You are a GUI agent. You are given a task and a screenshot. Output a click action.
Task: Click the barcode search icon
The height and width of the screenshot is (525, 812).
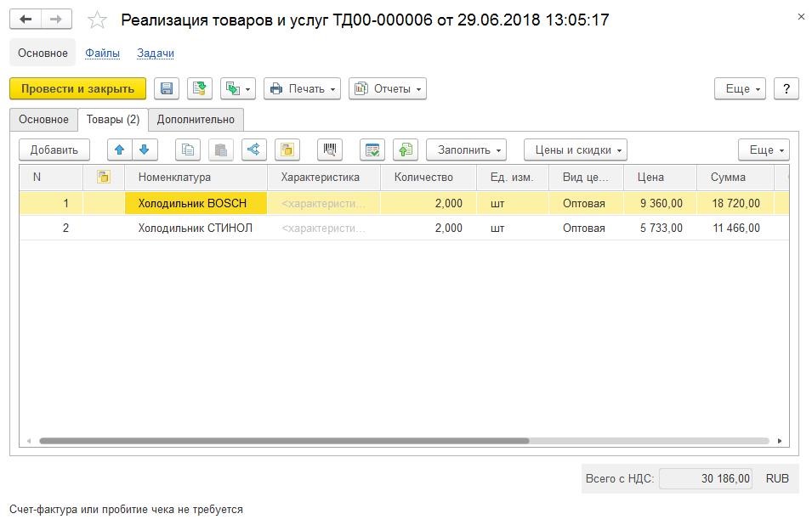tap(329, 150)
